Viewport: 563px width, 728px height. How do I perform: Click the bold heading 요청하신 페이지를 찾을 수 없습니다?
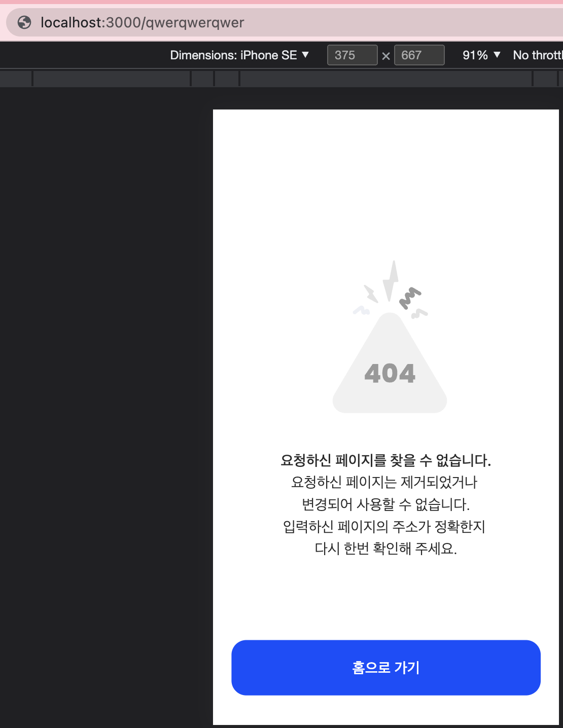(x=386, y=460)
